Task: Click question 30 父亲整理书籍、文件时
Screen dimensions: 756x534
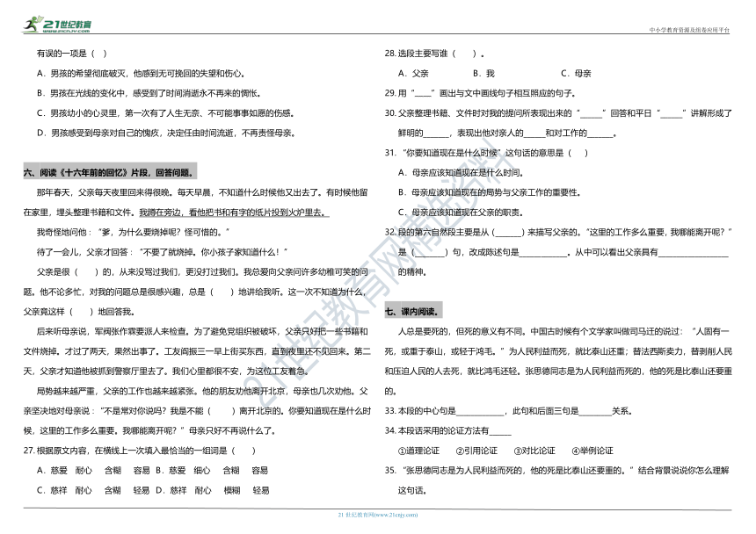Action: coord(558,123)
